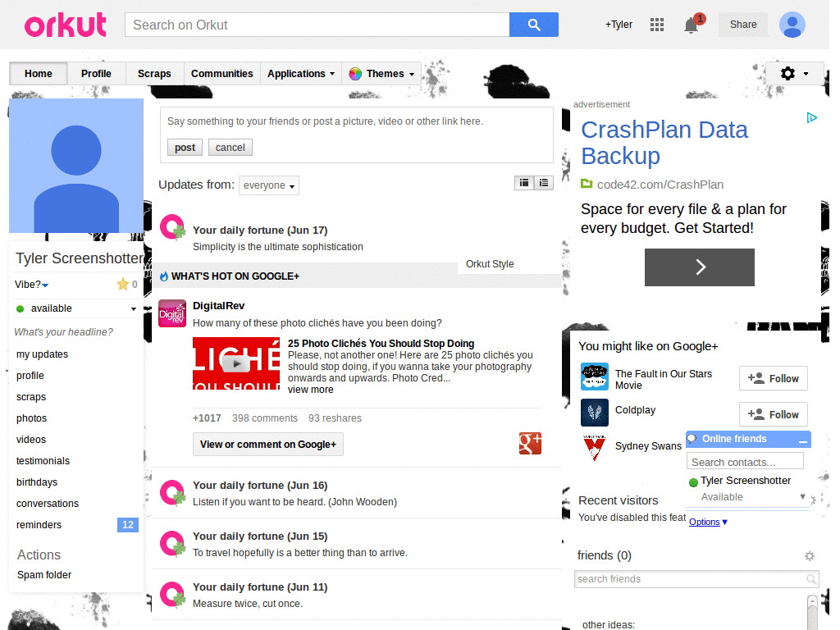Click the Share button
Viewport: 840px width, 630px height.
(x=743, y=25)
